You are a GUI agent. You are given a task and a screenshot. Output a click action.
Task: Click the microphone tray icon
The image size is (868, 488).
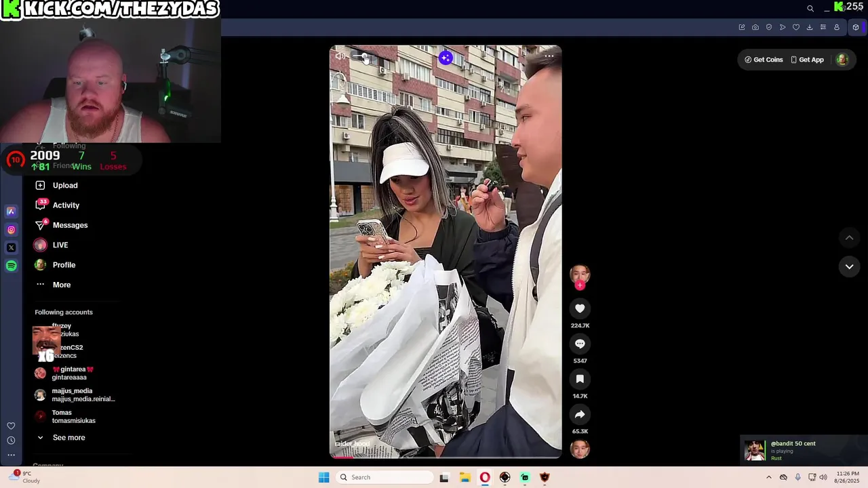coord(797,477)
